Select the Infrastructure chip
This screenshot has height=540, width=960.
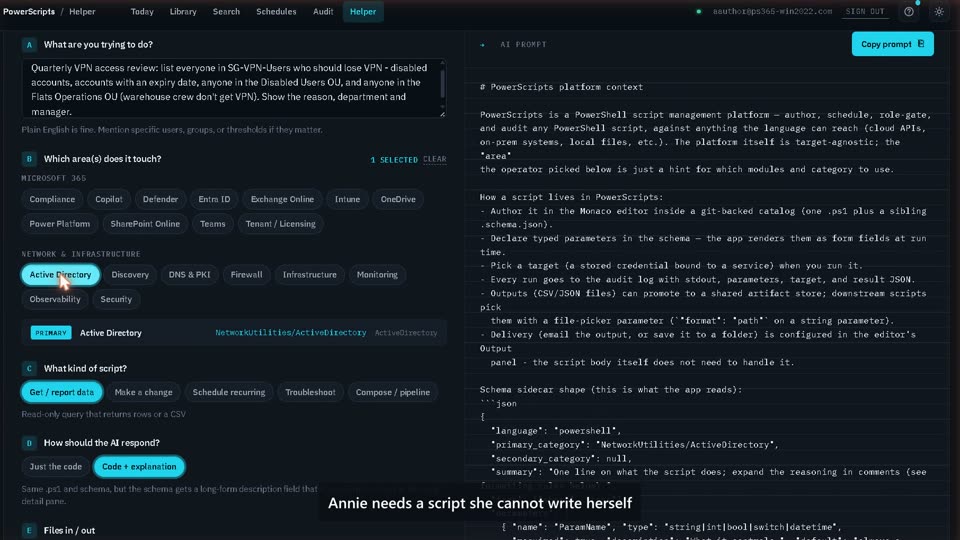310,274
